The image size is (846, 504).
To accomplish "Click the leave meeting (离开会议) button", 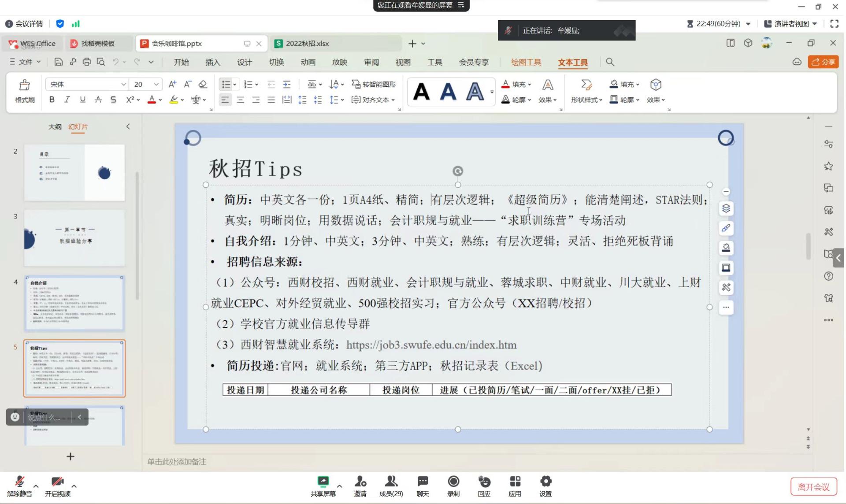I will point(813,487).
